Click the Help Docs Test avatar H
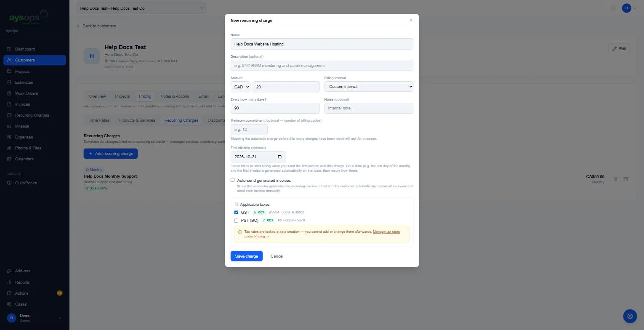This screenshot has height=330, width=644. [91, 56]
